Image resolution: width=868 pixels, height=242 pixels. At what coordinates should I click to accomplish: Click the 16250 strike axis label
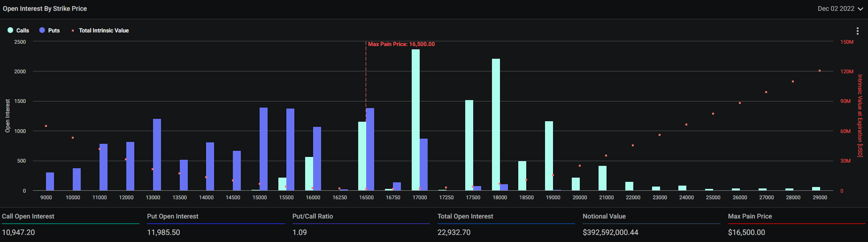click(x=339, y=198)
